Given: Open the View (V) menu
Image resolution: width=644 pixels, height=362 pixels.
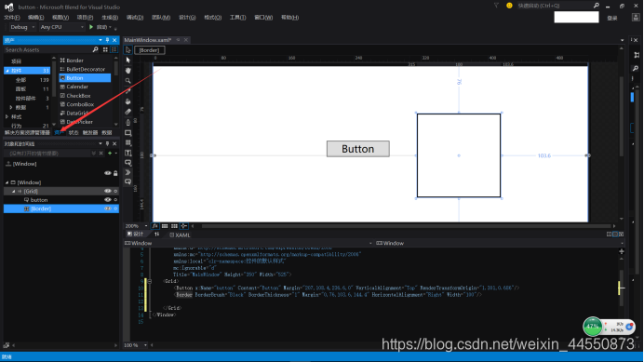Looking at the screenshot, I should (x=60, y=18).
